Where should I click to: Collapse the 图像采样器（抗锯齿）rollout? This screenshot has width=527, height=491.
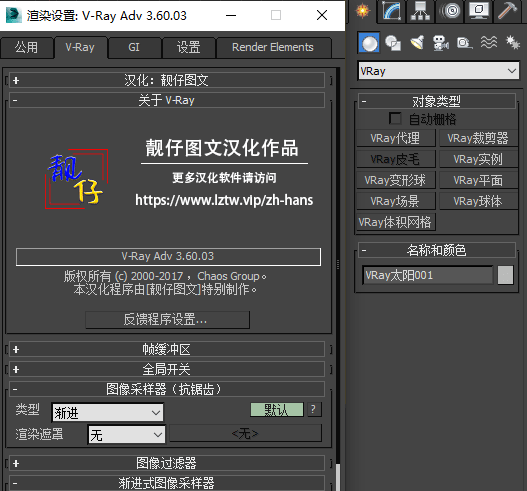click(x=167, y=389)
